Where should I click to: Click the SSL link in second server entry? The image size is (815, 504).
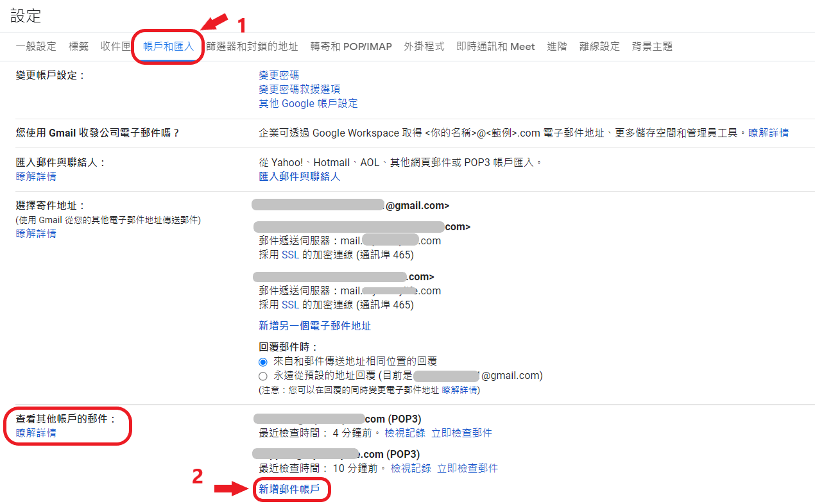click(x=291, y=305)
